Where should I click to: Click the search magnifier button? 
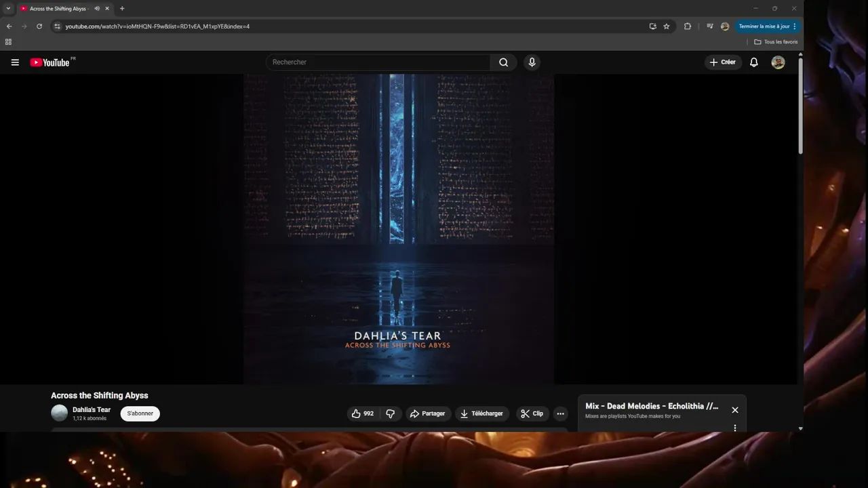coord(503,62)
